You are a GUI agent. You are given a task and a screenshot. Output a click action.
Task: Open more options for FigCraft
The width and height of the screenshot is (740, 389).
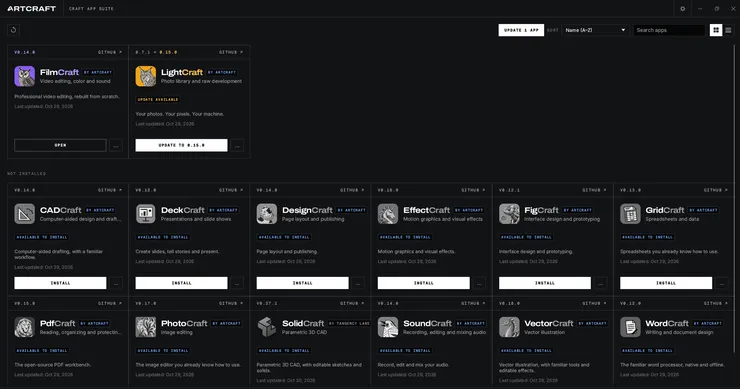coord(600,283)
